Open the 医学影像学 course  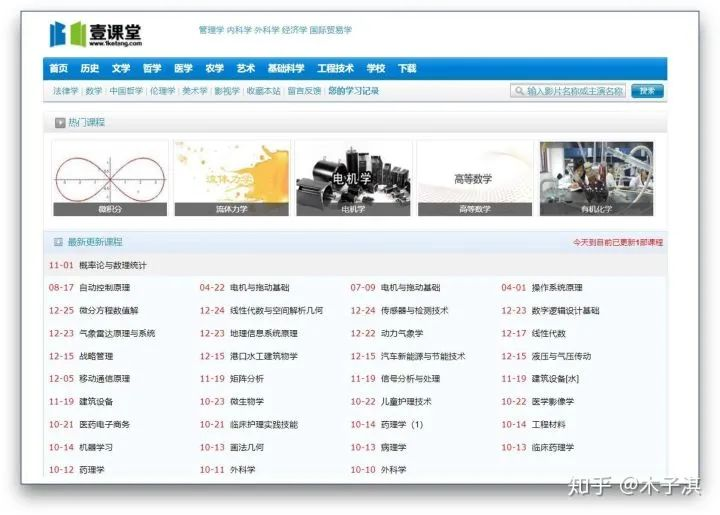[552, 402]
